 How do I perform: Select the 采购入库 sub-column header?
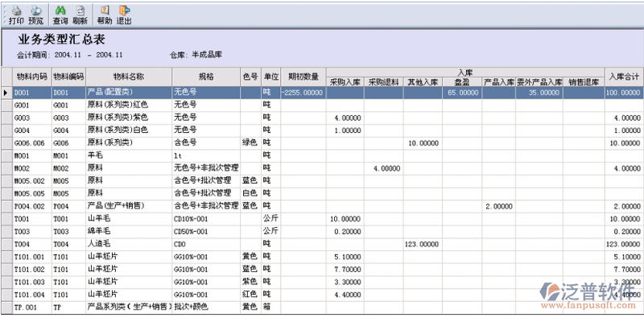point(345,82)
